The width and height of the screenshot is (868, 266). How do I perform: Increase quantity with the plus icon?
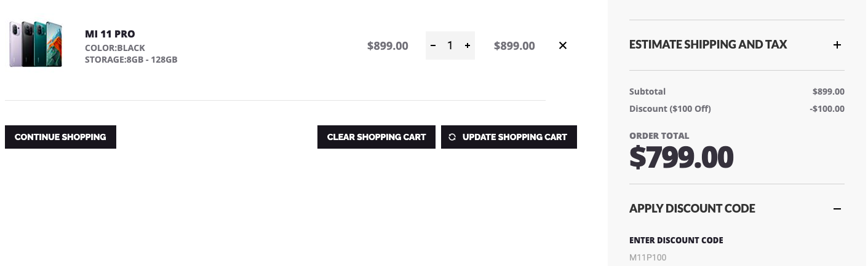(x=468, y=45)
